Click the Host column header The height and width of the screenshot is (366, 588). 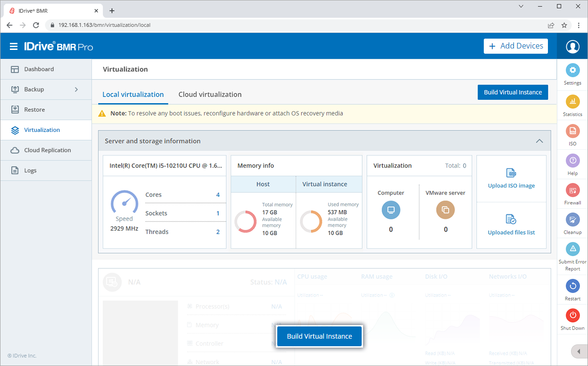pyautogui.click(x=263, y=184)
